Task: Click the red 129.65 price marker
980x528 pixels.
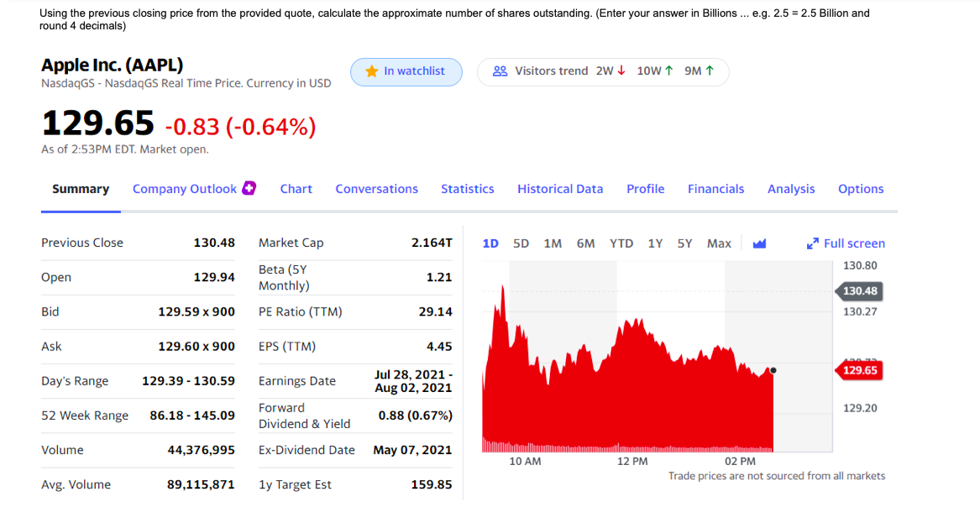Action: pyautogui.click(x=859, y=370)
